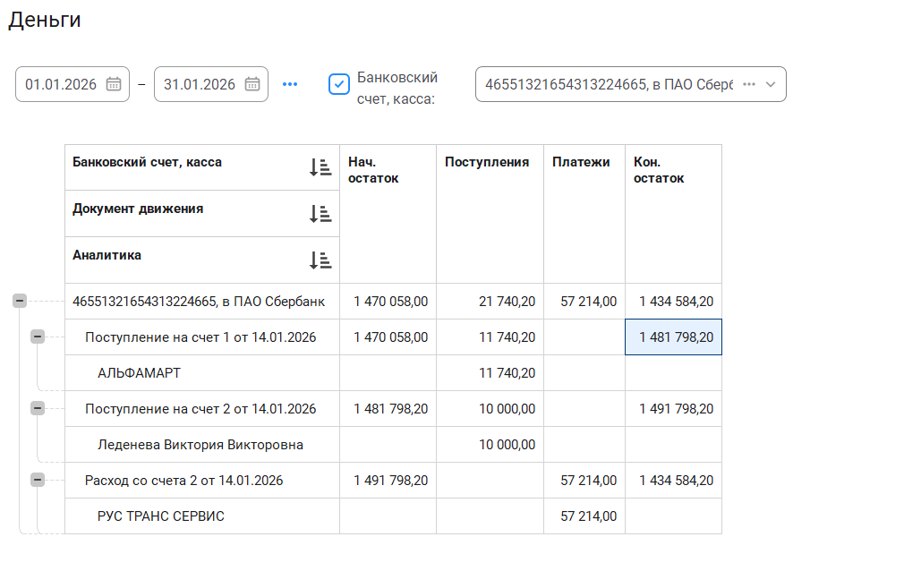Click the Поступления column header

(487, 162)
